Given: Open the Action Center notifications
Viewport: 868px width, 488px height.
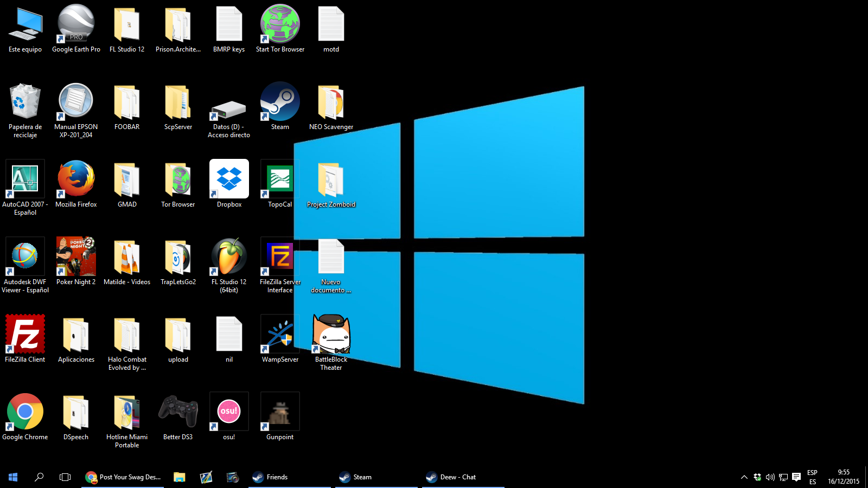Looking at the screenshot, I should pos(796,477).
